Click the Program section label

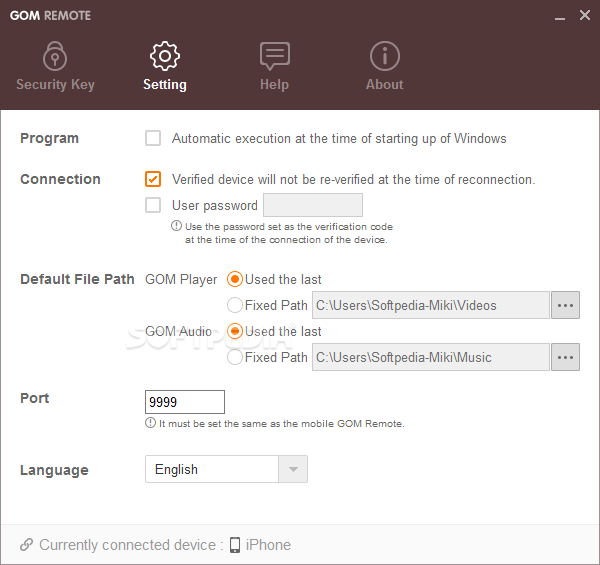click(49, 138)
